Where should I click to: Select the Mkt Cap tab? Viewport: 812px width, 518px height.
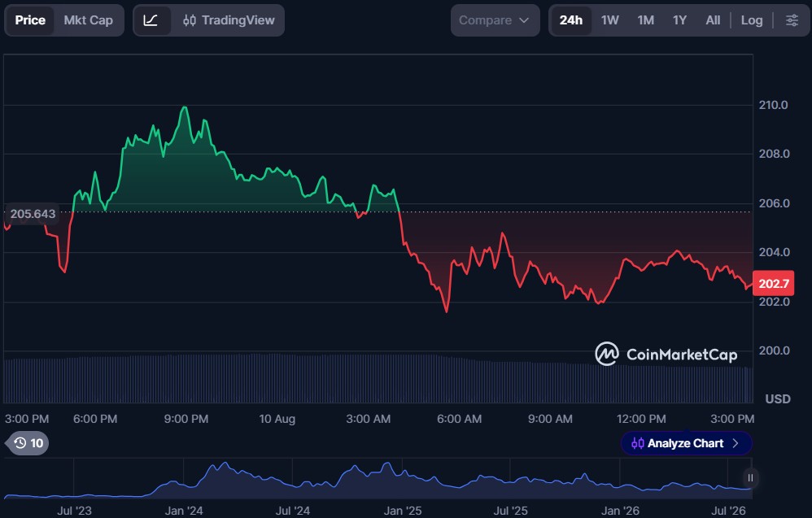(88, 20)
